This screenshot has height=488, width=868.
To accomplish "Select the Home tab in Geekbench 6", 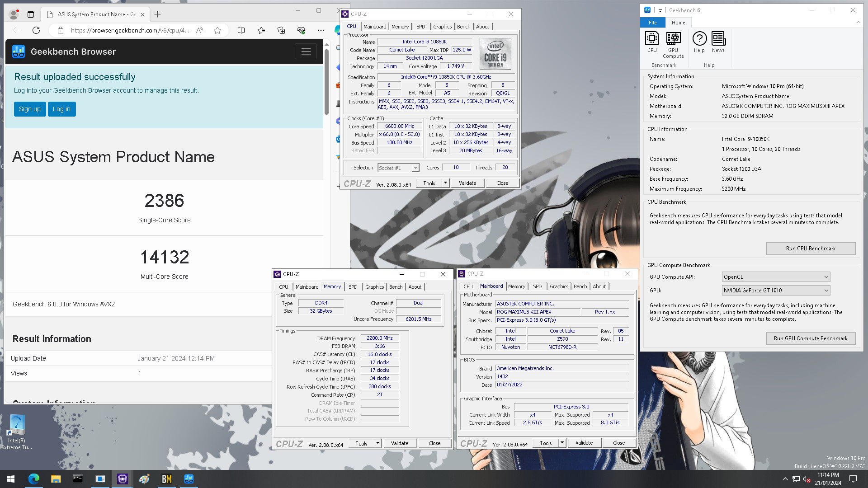I will point(678,23).
